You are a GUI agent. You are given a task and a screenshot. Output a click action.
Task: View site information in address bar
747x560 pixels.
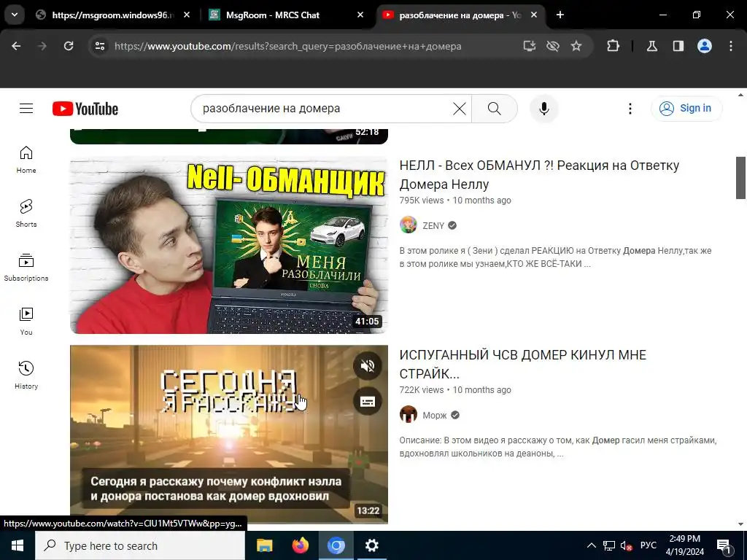(99, 46)
